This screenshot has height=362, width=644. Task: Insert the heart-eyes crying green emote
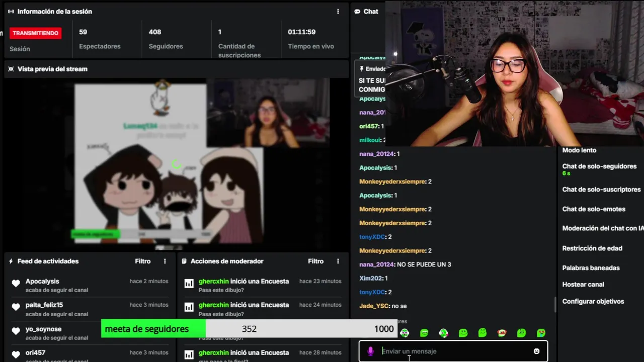pyautogui.click(x=541, y=333)
